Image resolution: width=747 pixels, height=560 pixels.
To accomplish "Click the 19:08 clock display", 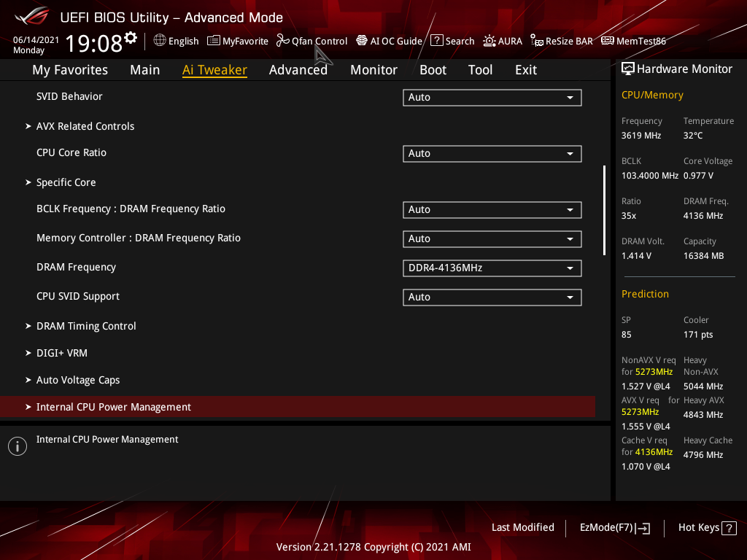I will pos(94,43).
